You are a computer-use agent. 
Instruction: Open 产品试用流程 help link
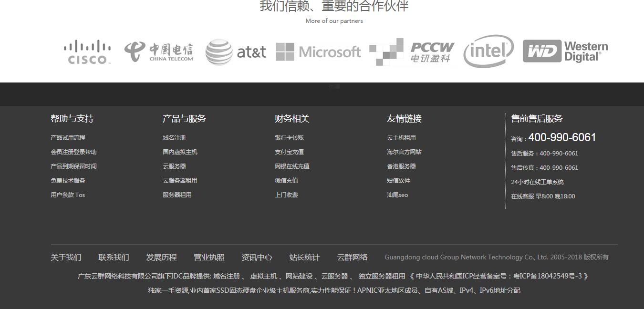(68, 138)
